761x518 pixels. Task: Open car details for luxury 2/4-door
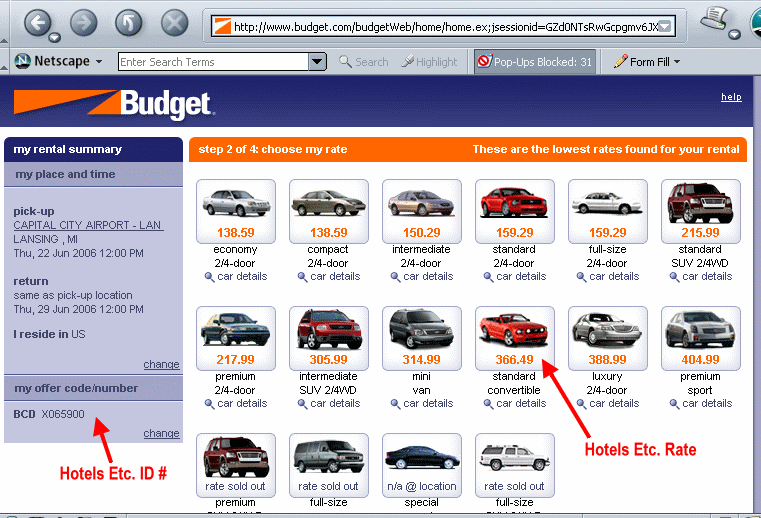pyautogui.click(x=608, y=403)
